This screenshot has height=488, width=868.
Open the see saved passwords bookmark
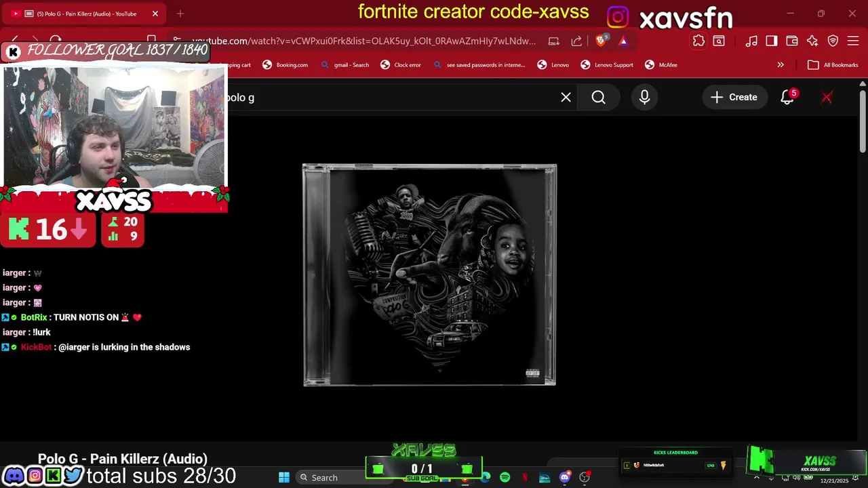[x=479, y=65]
